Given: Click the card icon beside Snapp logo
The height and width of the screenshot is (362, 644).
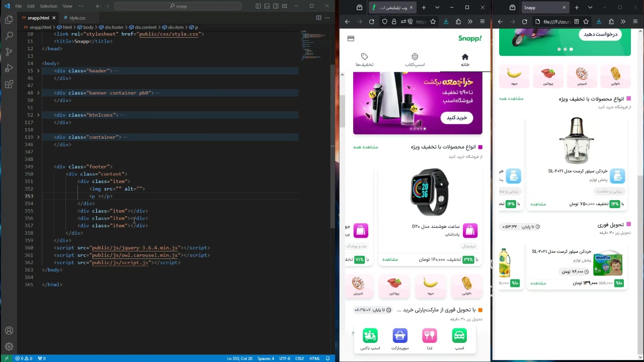Looking at the screenshot, I should [x=351, y=39].
